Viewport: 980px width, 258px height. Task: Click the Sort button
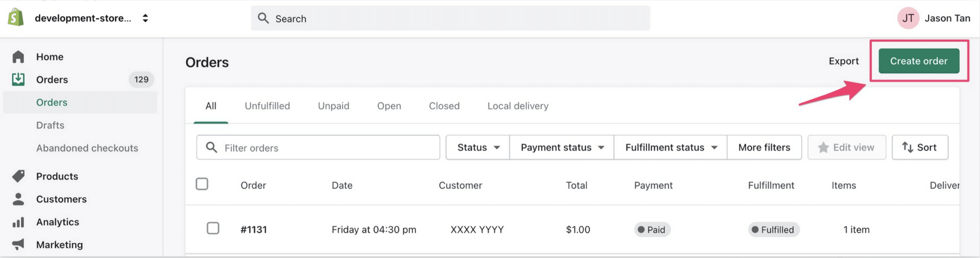tap(920, 147)
